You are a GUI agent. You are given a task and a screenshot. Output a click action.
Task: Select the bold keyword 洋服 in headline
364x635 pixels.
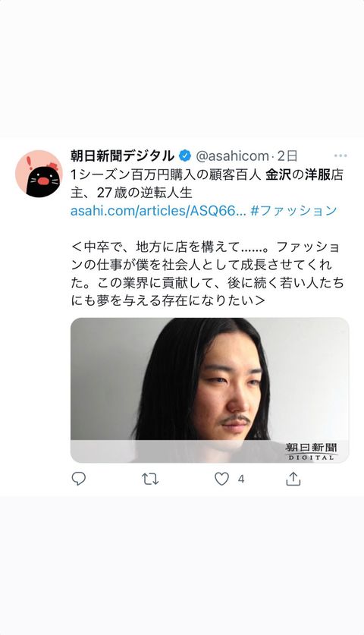point(318,175)
